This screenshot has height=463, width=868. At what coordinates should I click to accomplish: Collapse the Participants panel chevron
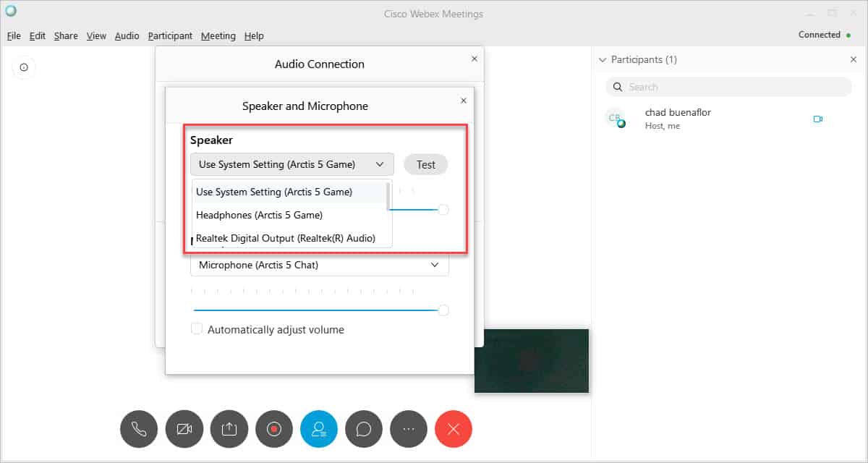(603, 59)
